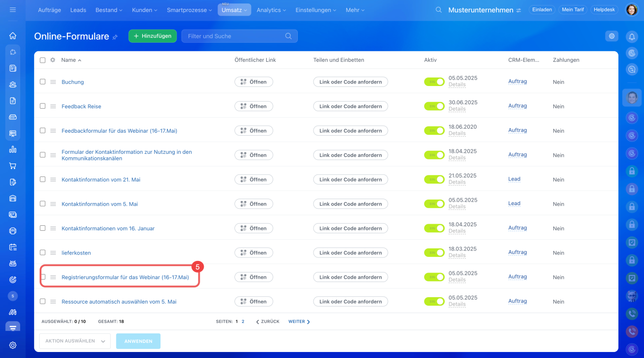Toggle active switch for Buchung
Viewport: 644px width, 358px height.
pos(434,82)
